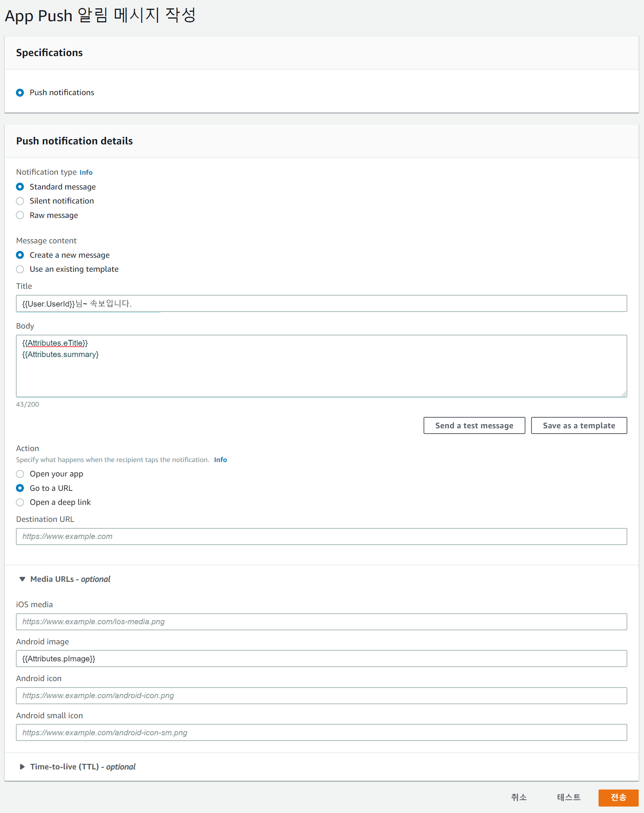Select Open your app action
Screen dimensions: 644x813
click(20, 474)
